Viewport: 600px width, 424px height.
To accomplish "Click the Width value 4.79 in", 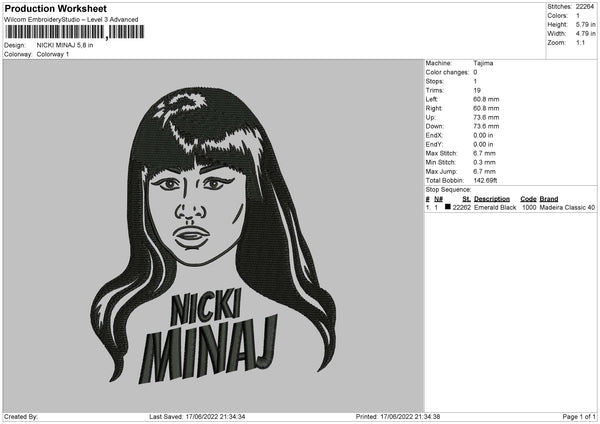I will tap(585, 34).
